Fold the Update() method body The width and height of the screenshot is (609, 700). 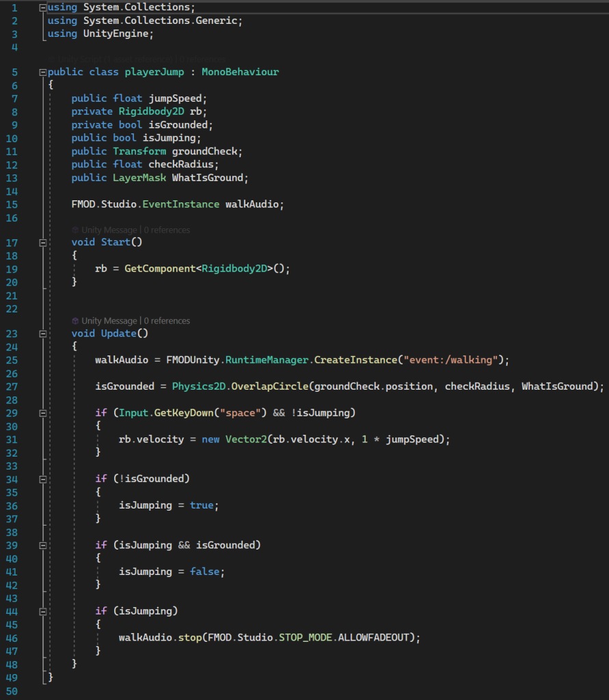click(x=43, y=334)
